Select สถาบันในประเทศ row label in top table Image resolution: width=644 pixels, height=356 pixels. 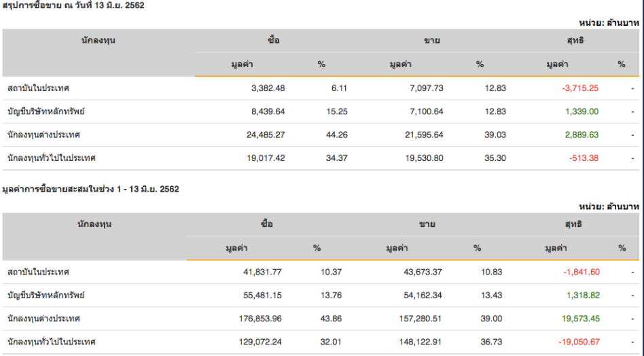coord(39,88)
